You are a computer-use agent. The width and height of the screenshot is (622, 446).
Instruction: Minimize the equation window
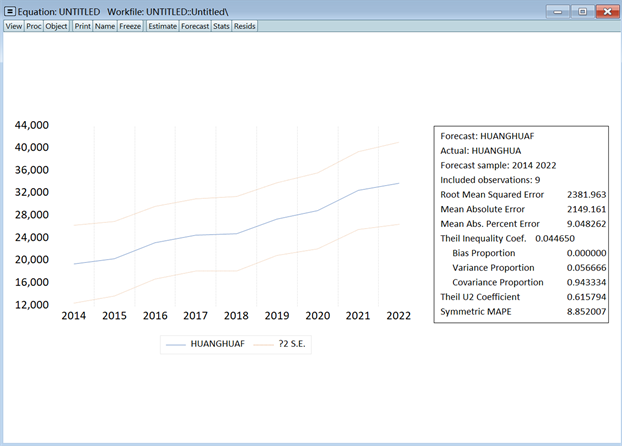[x=557, y=10]
